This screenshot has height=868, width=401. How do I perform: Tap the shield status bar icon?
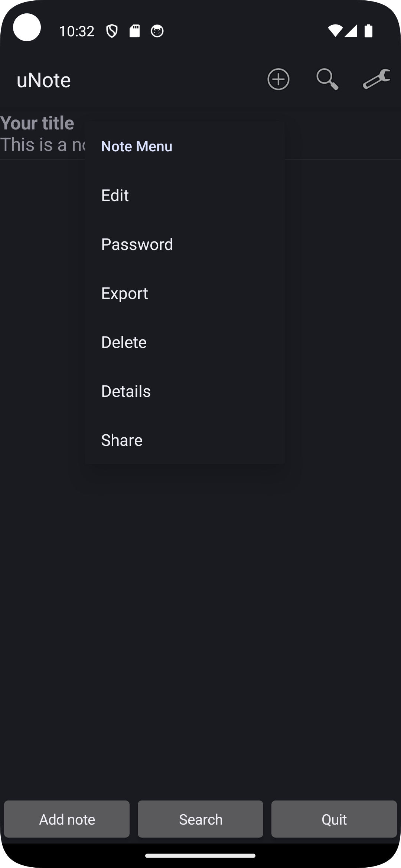112,31
